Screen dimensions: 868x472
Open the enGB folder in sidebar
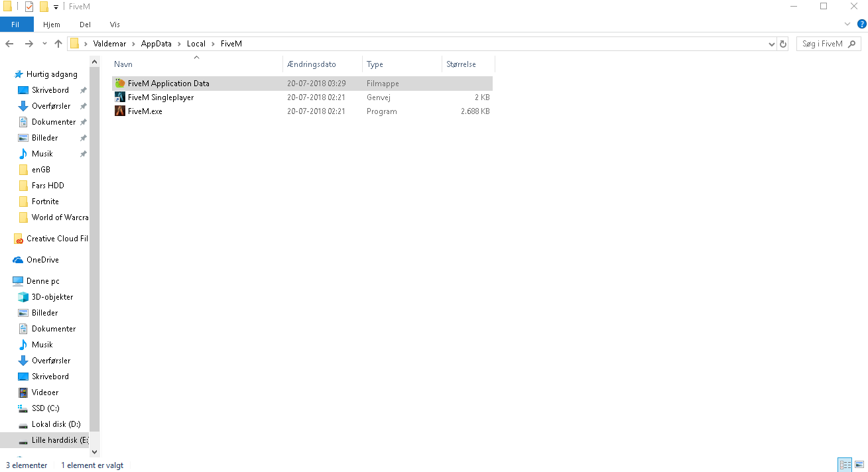click(x=40, y=170)
